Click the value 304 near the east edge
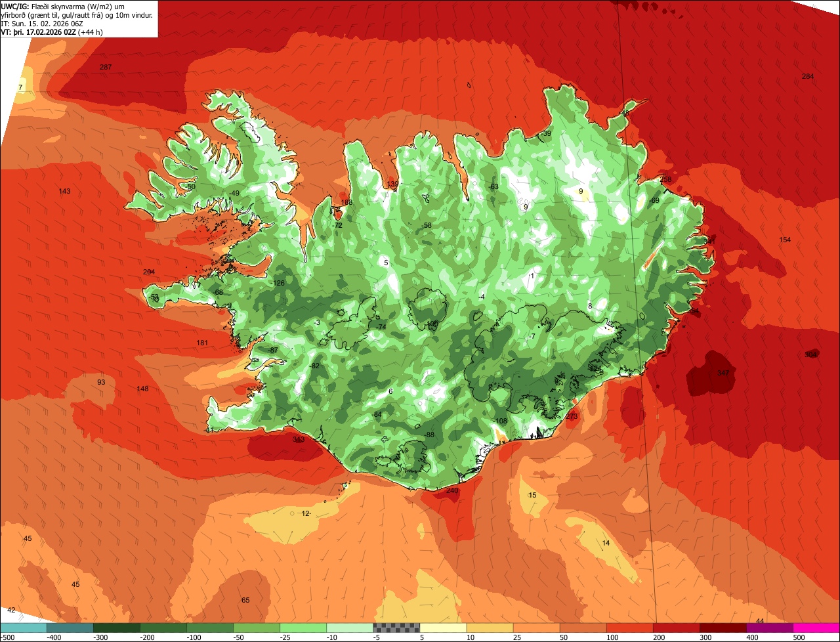 tap(811, 355)
